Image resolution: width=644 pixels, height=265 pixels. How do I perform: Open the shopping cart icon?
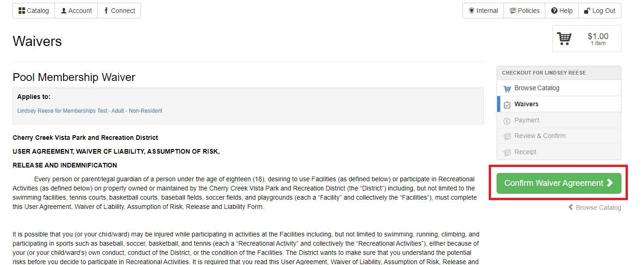[x=564, y=38]
